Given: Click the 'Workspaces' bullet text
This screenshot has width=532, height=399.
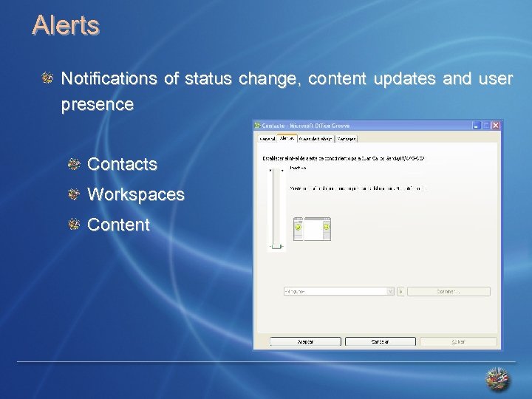Looking at the screenshot, I should (x=136, y=195).
